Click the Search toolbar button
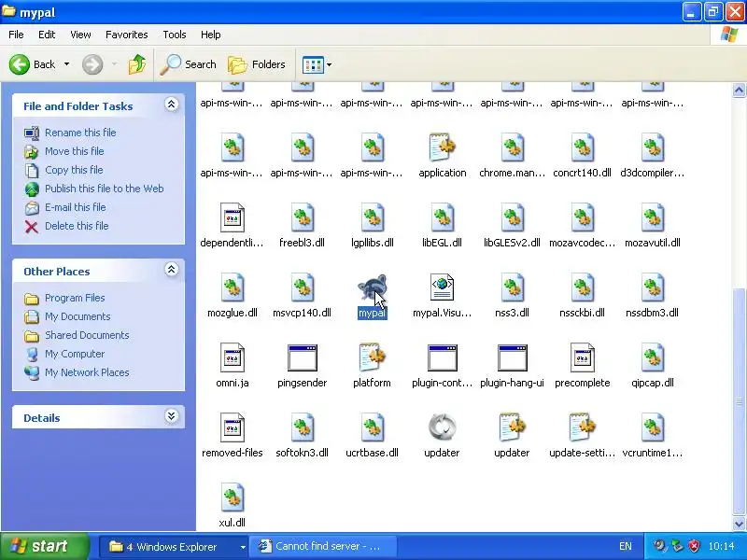This screenshot has height=560, width=747. click(189, 64)
